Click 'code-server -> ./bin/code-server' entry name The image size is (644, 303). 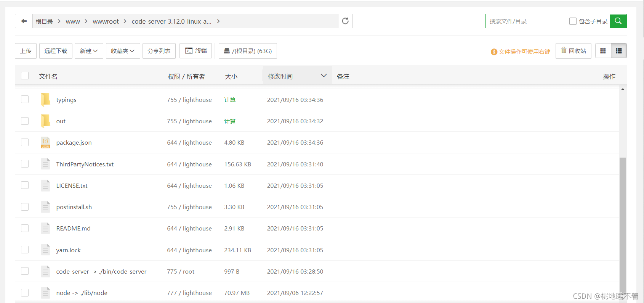(x=101, y=271)
